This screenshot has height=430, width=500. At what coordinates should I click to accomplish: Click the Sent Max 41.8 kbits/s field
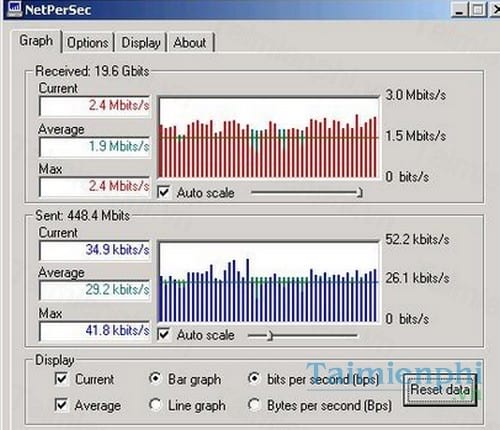tap(95, 331)
